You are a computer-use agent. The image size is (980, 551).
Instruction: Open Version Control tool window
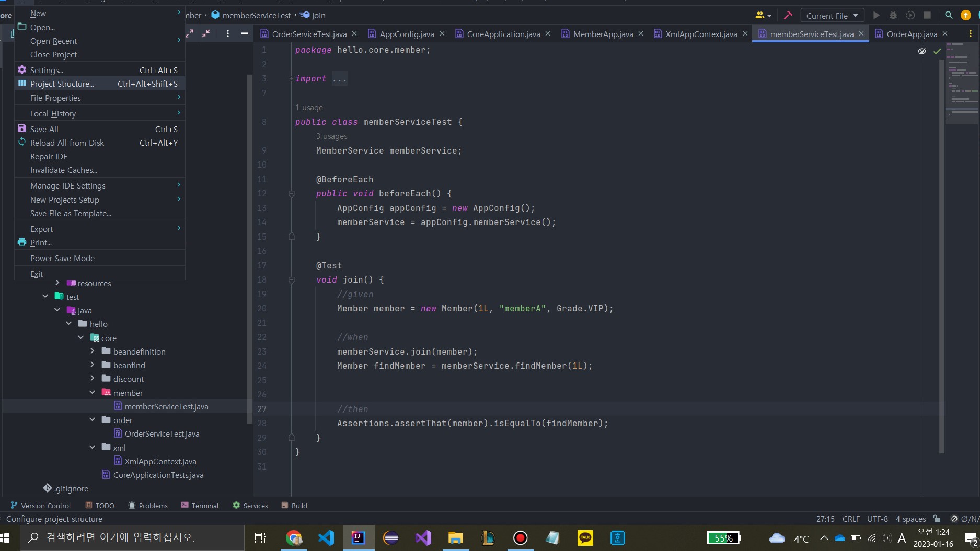coord(41,506)
